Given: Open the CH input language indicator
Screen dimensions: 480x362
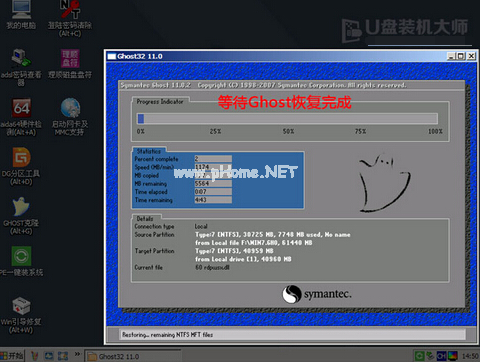Looking at the screenshot, I should 441,356.
